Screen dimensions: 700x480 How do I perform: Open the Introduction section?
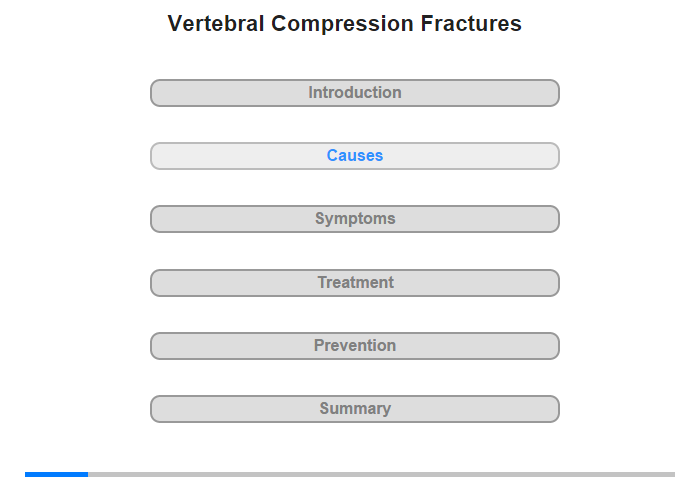click(354, 93)
